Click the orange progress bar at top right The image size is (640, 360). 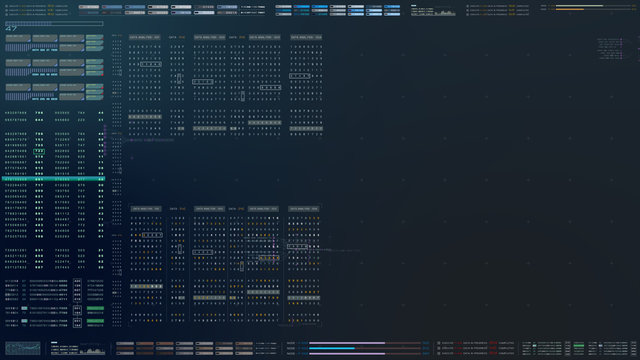[x=570, y=9]
